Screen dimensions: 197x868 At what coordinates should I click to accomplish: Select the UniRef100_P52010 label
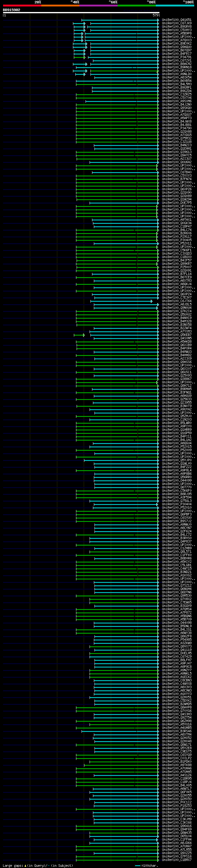176,507
